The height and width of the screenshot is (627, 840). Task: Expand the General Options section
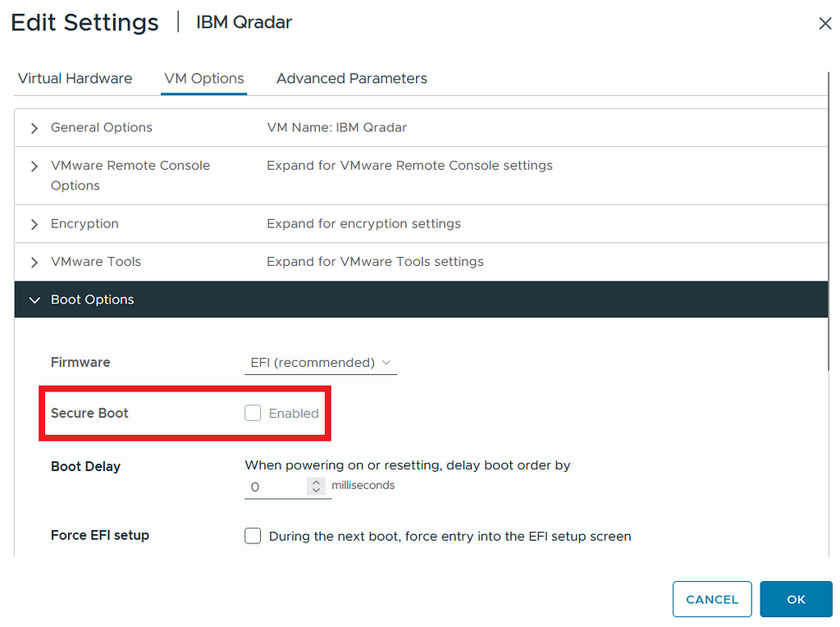pos(34,128)
